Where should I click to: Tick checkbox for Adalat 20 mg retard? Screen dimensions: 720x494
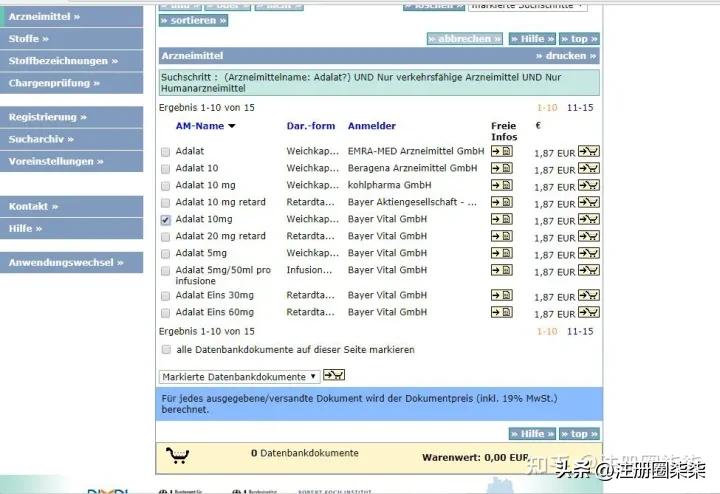point(165,237)
